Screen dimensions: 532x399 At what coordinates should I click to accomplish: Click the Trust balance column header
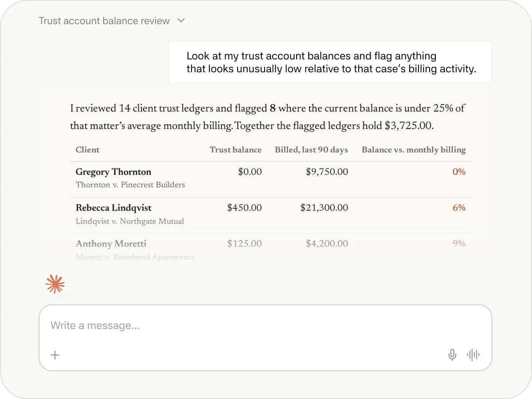pos(235,150)
